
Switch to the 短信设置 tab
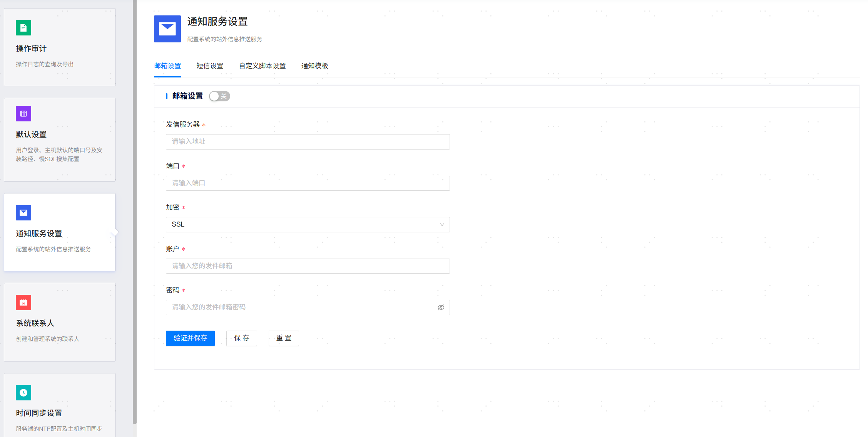(x=210, y=66)
